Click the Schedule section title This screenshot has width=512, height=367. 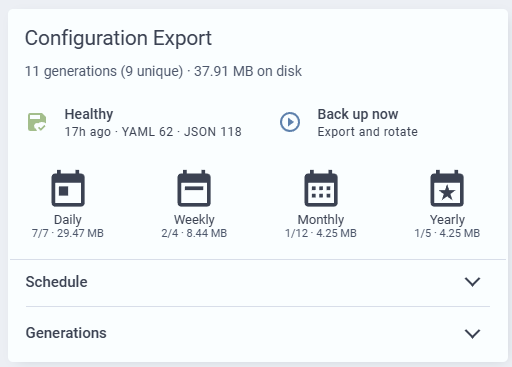(57, 282)
